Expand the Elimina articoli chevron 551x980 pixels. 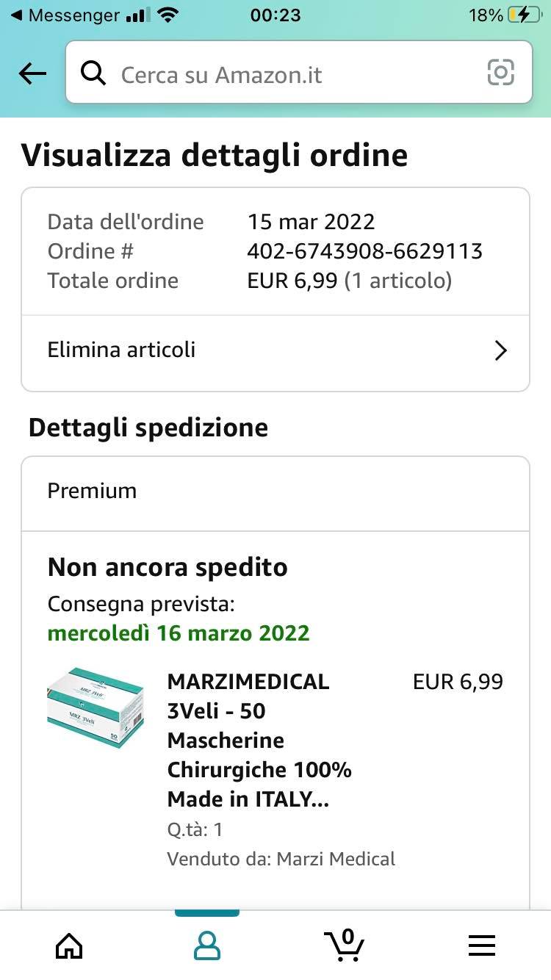tap(501, 350)
